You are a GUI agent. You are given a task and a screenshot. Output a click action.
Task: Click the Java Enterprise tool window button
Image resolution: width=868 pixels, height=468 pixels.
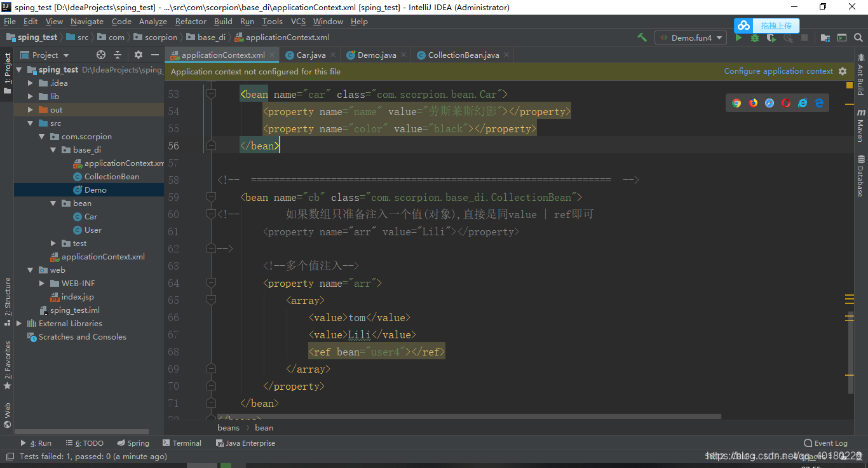tap(245, 443)
